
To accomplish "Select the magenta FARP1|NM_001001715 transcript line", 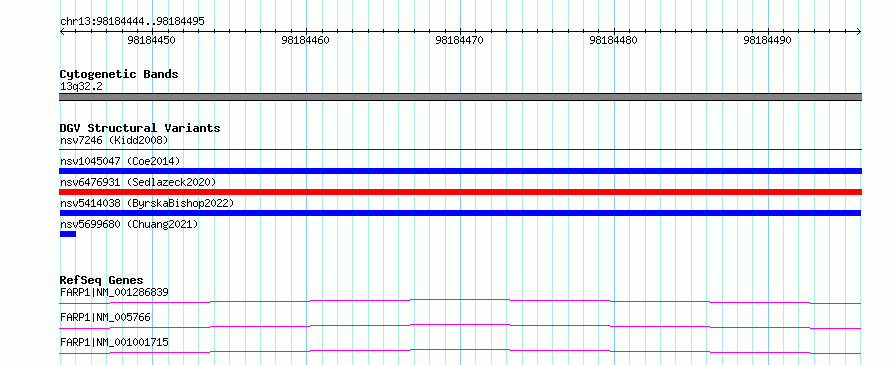I will point(460,351).
